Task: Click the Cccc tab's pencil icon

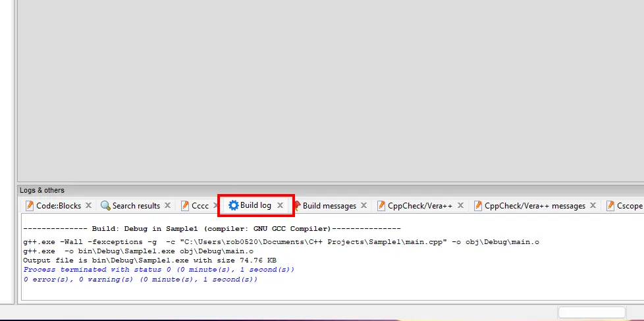Action: (185, 206)
